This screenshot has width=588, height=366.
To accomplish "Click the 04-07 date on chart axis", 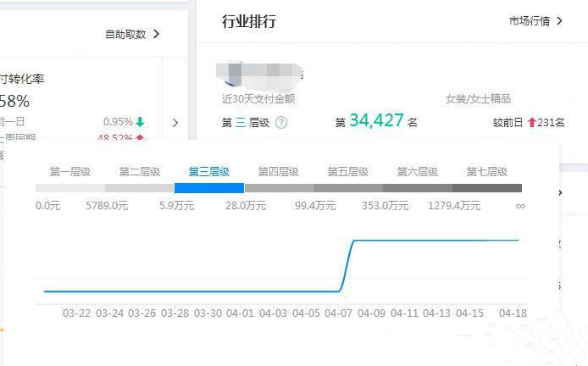I will pos(339,313).
